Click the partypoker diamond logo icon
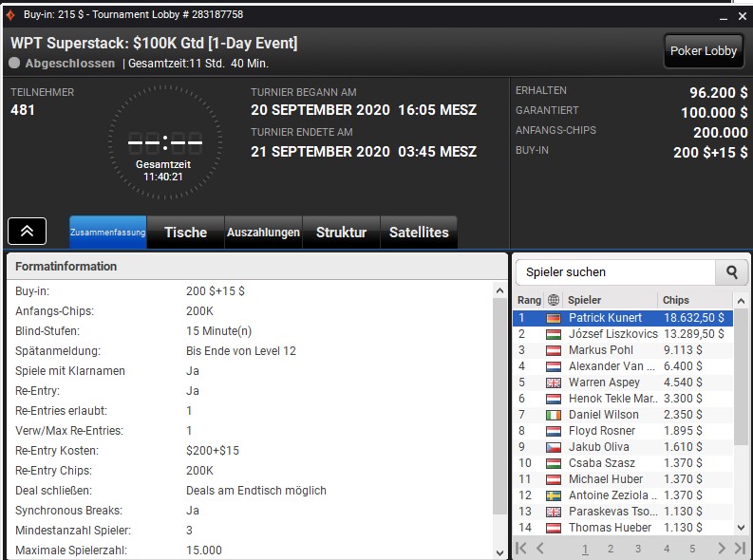The width and height of the screenshot is (753, 560). [x=10, y=15]
